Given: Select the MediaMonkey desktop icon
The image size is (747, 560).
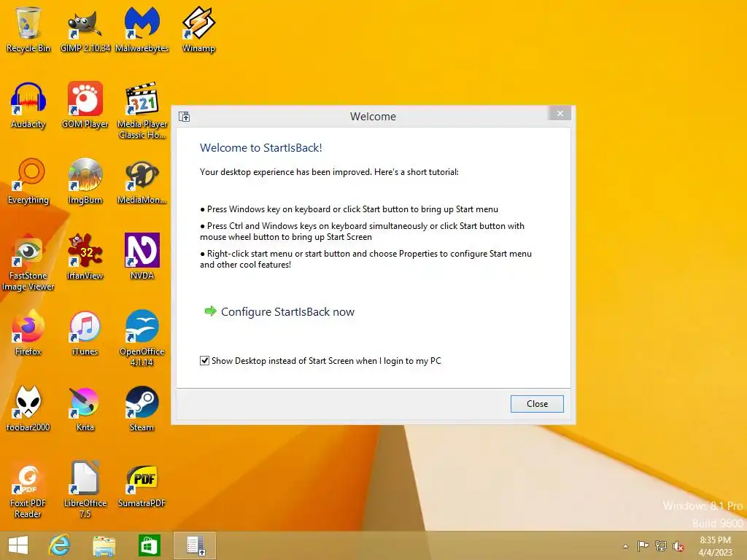Looking at the screenshot, I should tap(142, 181).
